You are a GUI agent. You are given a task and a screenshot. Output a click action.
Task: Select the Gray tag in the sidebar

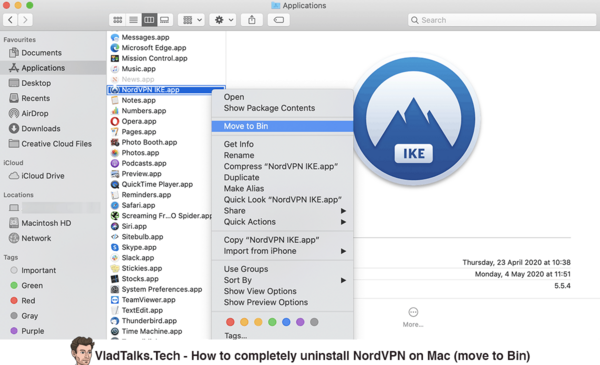click(24, 316)
